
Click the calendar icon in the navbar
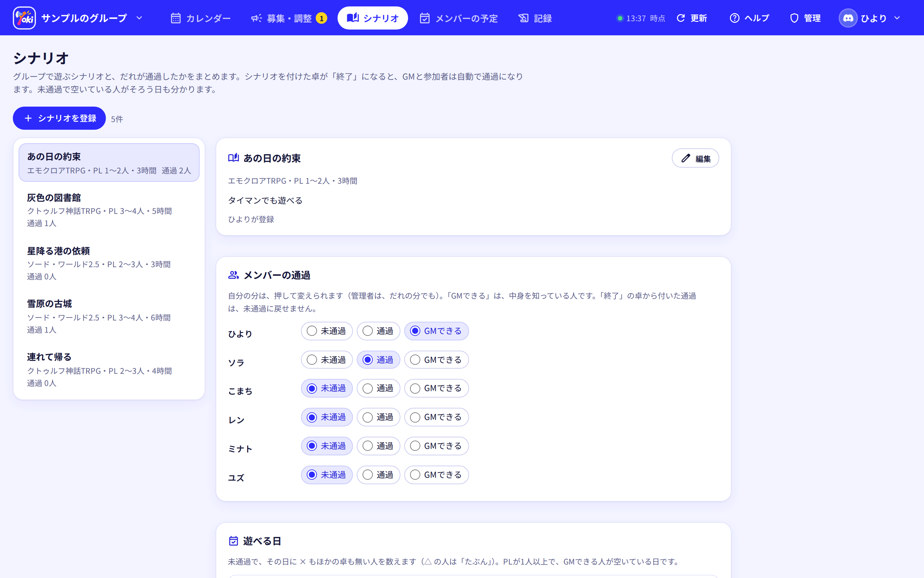pos(175,18)
